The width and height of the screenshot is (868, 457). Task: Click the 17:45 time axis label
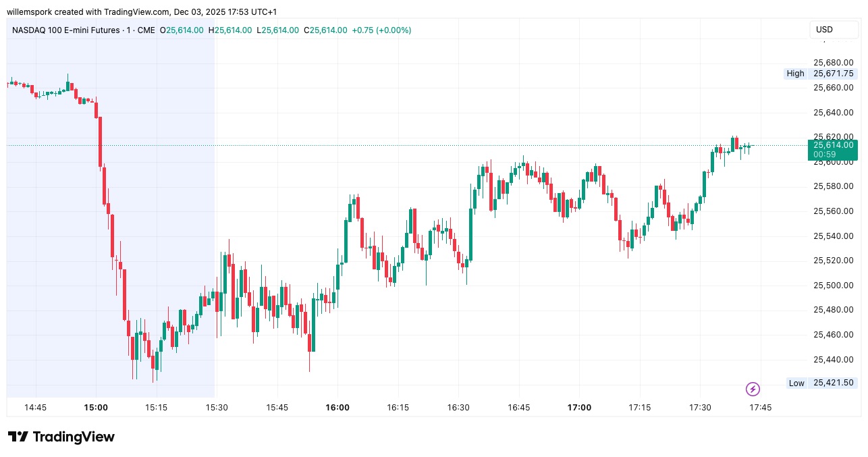pyautogui.click(x=761, y=408)
